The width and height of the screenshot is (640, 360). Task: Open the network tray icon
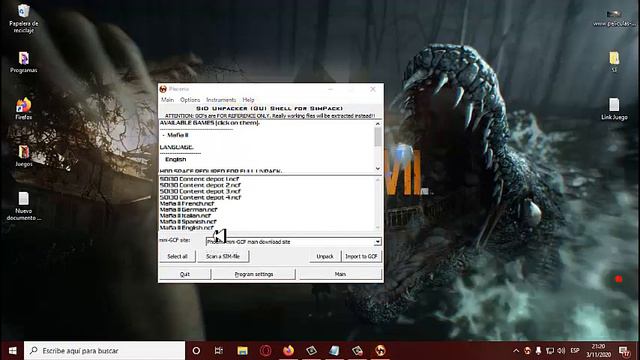coord(550,351)
